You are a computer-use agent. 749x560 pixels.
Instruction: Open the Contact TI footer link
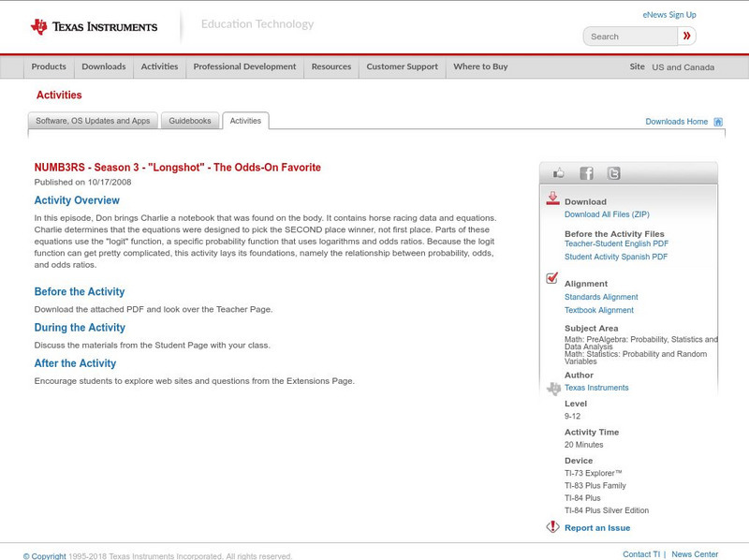pos(641,554)
